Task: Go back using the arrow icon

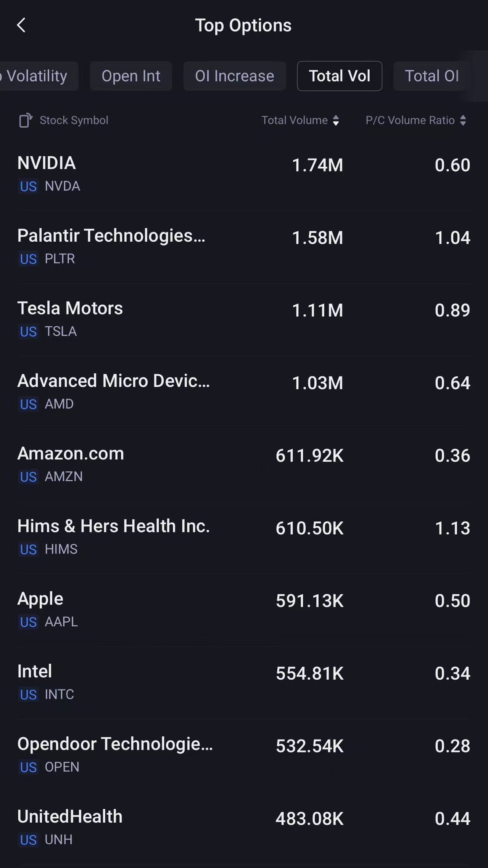Action: point(21,26)
